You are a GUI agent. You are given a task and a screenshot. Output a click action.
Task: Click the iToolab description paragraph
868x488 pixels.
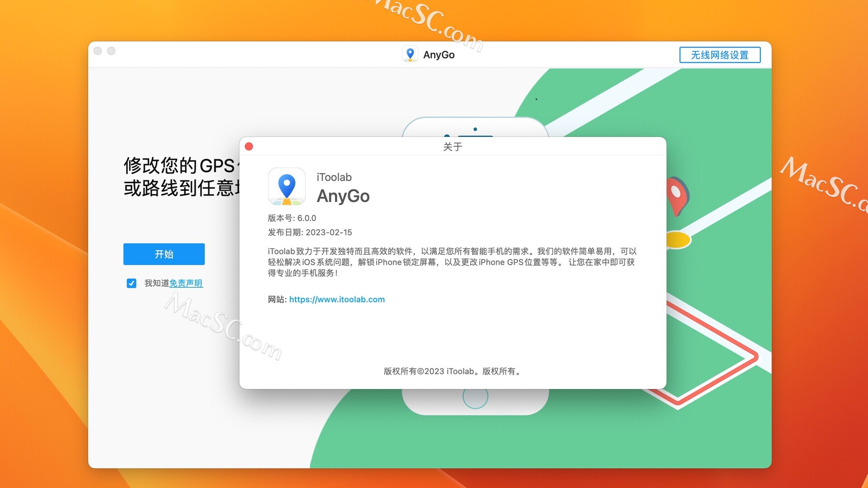pos(452,262)
